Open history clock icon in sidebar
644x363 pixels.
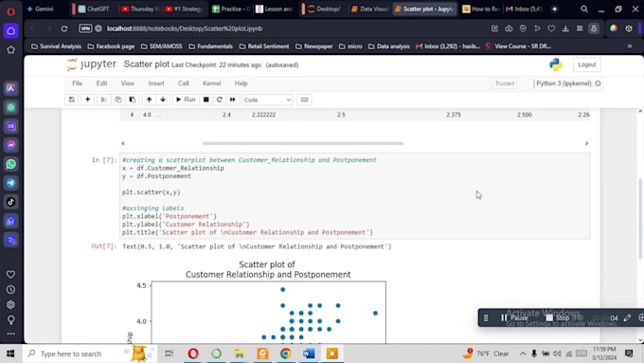(x=11, y=290)
